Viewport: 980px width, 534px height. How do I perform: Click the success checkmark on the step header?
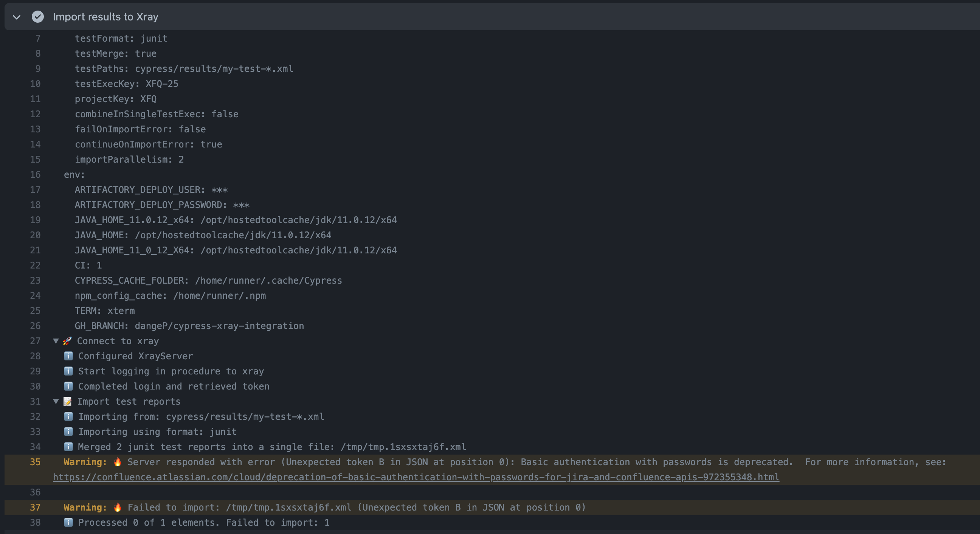point(38,17)
